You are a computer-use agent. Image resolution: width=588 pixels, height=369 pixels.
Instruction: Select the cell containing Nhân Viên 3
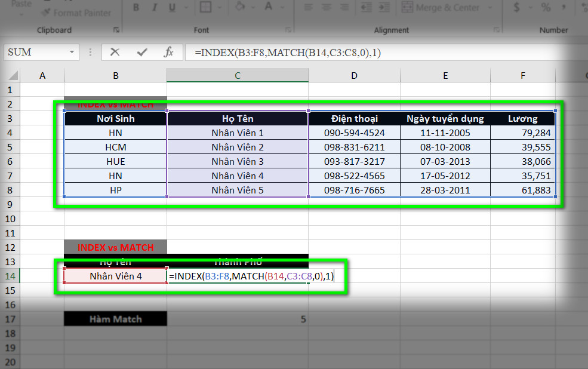[238, 162]
